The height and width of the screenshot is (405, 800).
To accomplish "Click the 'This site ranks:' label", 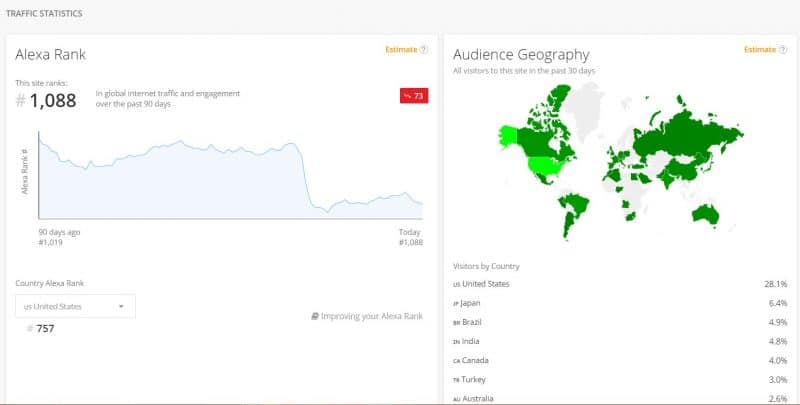I will (41, 83).
